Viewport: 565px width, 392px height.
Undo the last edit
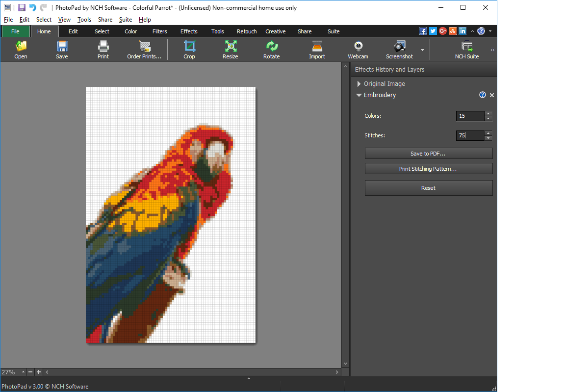(31, 7)
